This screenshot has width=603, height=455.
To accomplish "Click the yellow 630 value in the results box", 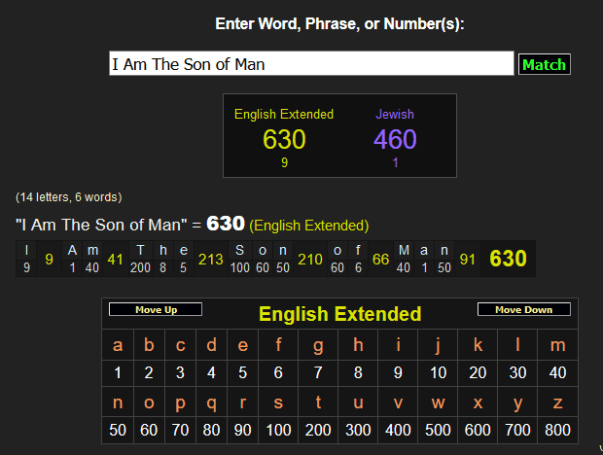I will pyautogui.click(x=284, y=139).
